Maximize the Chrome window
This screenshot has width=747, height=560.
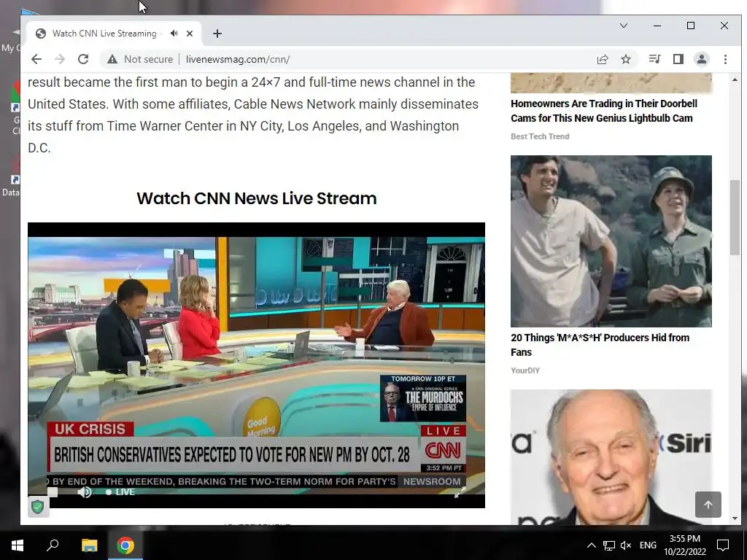point(691,26)
